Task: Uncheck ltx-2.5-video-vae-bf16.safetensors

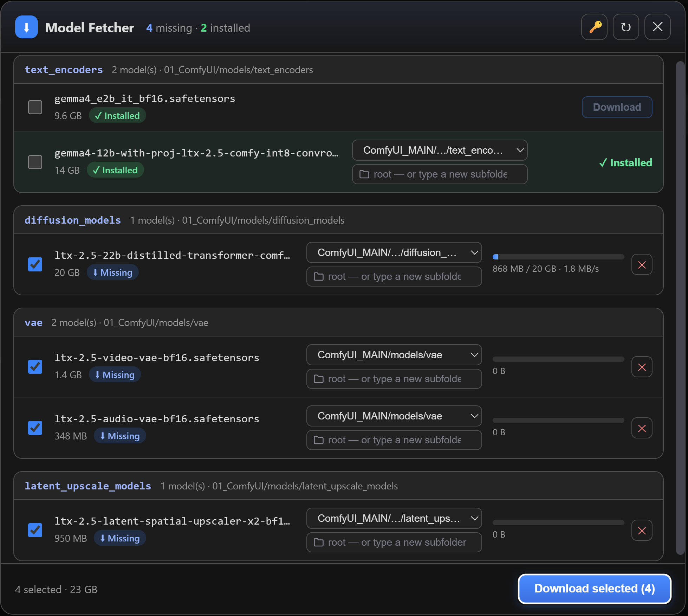Action: [35, 367]
